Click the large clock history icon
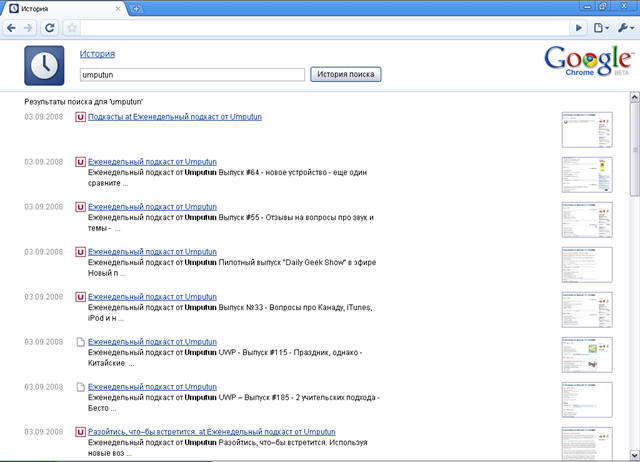The width and height of the screenshot is (640, 462). click(x=44, y=65)
